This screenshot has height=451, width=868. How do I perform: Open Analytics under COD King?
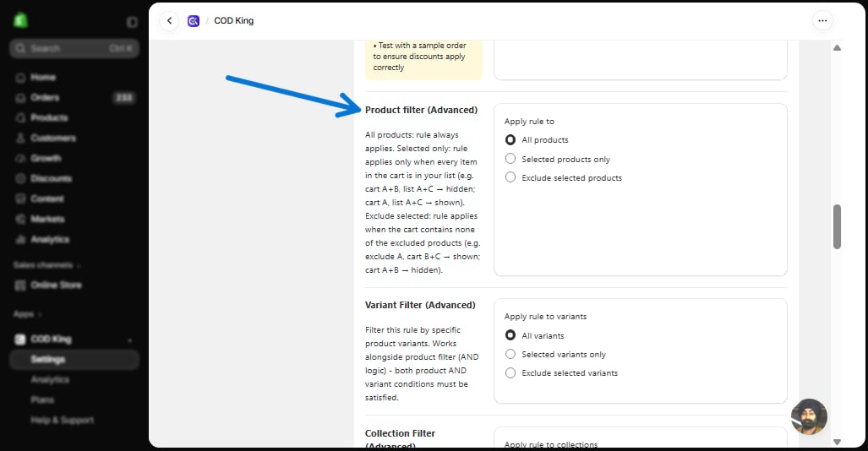click(50, 379)
